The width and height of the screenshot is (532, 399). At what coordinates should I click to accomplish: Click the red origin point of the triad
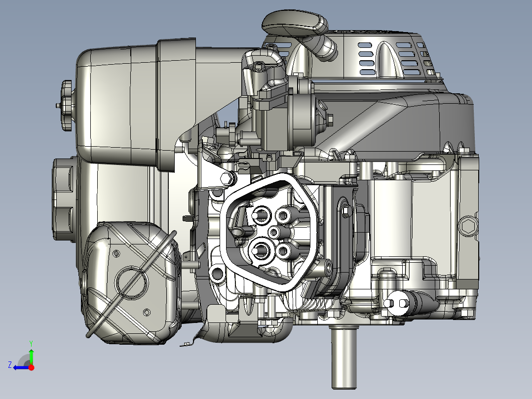31,367
